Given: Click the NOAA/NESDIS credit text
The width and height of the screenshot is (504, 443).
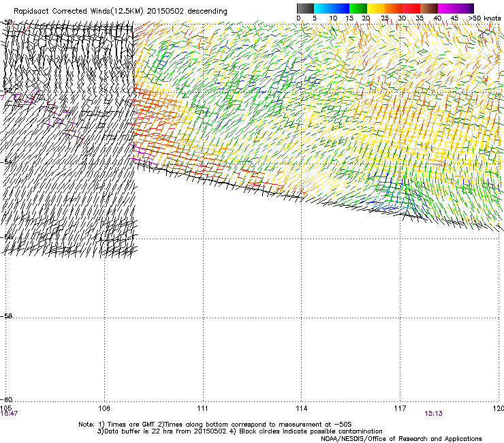Looking at the screenshot, I should click(x=401, y=439).
